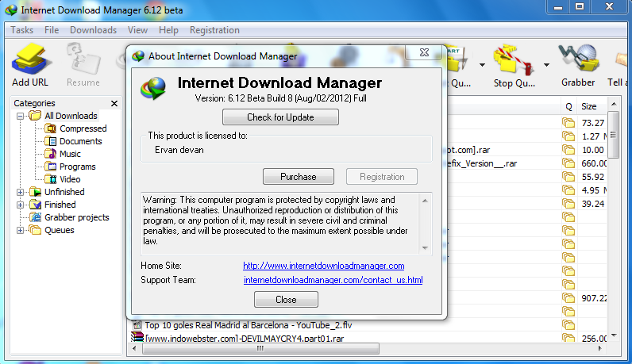The height and width of the screenshot is (364, 632).
Task: Expand the Unfinished tree node
Action: [20, 192]
